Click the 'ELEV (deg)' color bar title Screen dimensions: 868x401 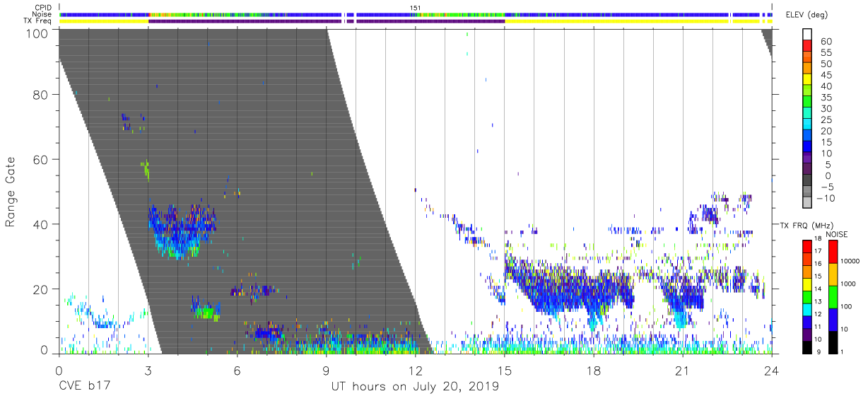(x=806, y=15)
